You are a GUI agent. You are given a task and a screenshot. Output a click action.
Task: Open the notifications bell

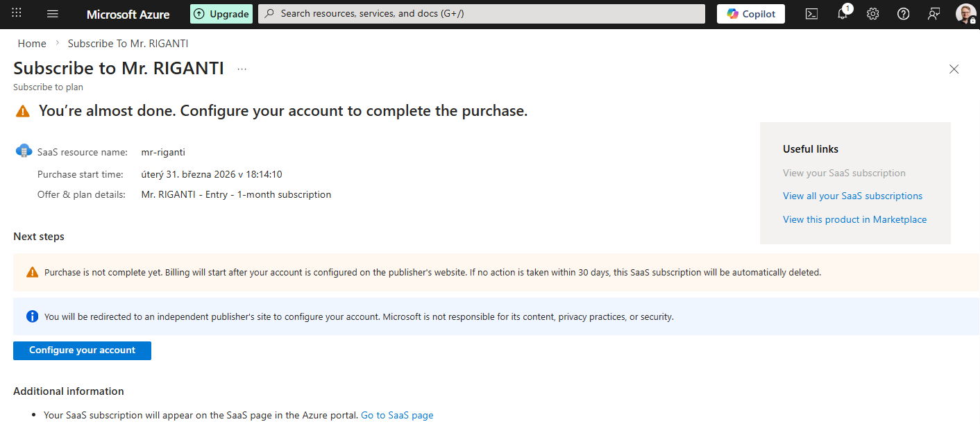click(843, 14)
